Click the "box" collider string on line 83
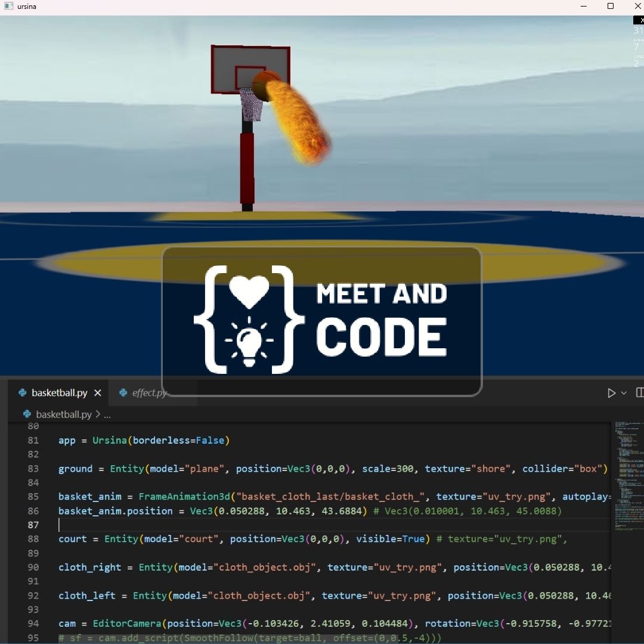Viewport: 644px width, 644px height. 588,469
